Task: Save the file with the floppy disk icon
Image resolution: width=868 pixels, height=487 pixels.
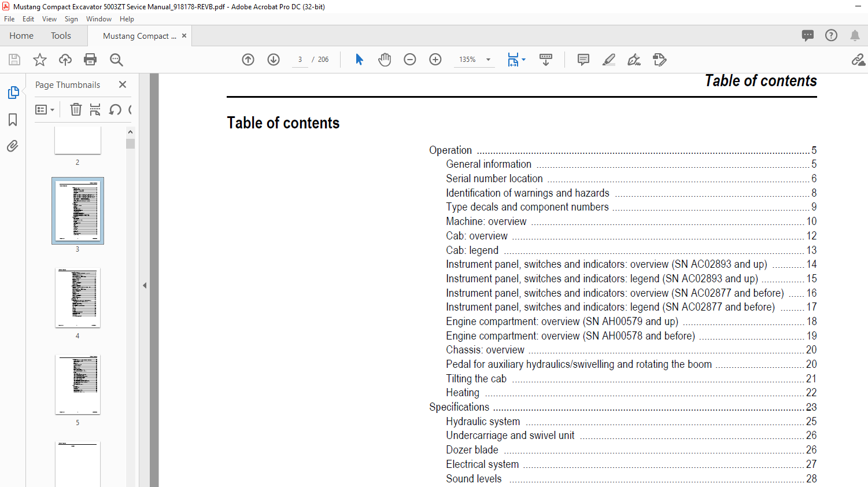Action: click(x=14, y=60)
